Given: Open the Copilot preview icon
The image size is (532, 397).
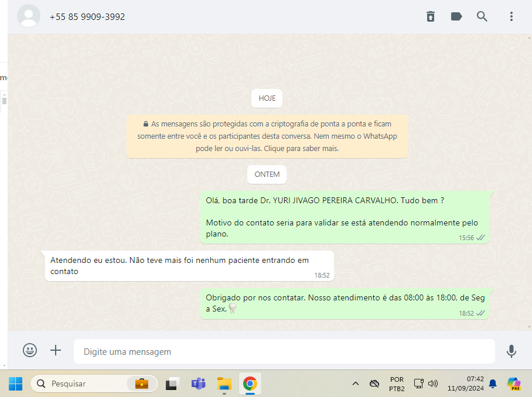Looking at the screenshot, I should coord(514,384).
